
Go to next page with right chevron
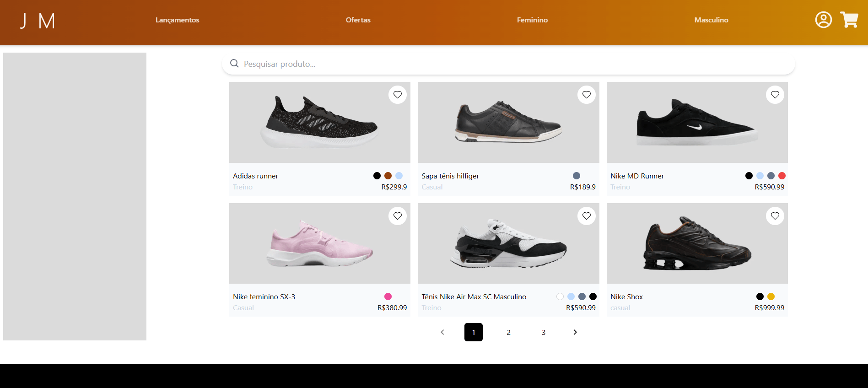coord(575,332)
